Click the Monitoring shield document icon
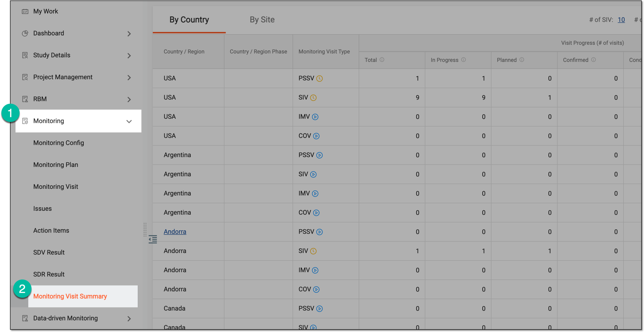Screen dimensions: 644x332 tap(25, 121)
